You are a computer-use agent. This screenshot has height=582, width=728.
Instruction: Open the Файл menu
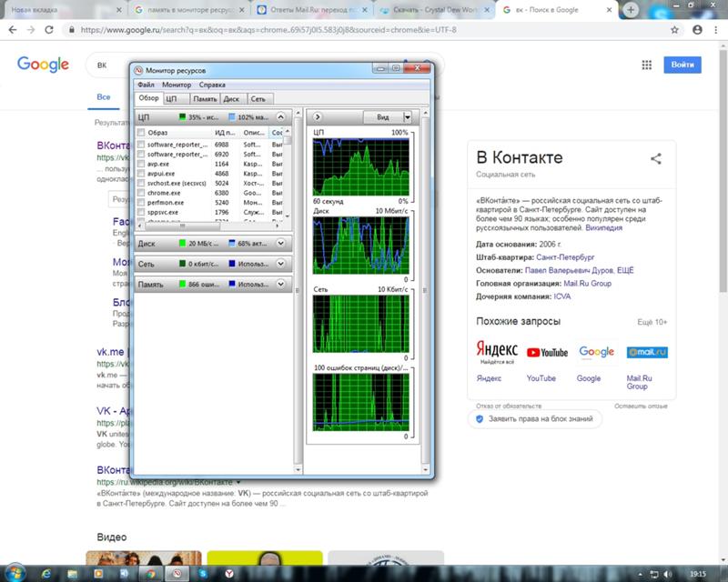point(146,85)
